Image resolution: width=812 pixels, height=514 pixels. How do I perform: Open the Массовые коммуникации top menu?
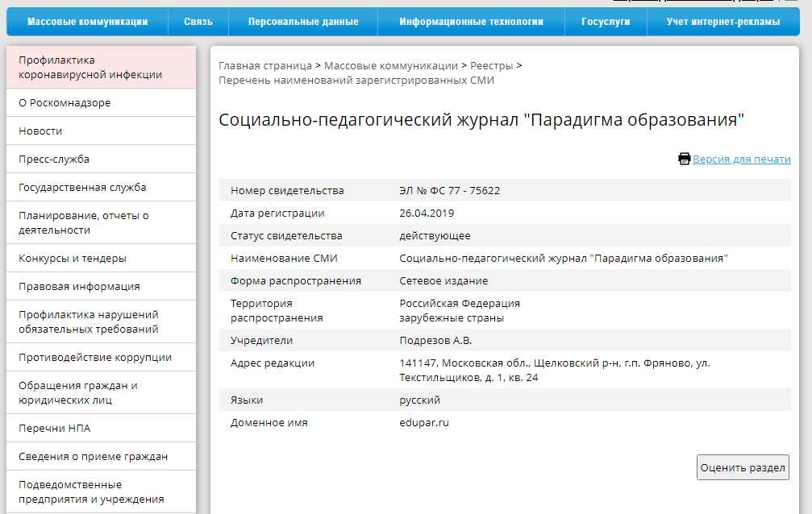click(88, 22)
